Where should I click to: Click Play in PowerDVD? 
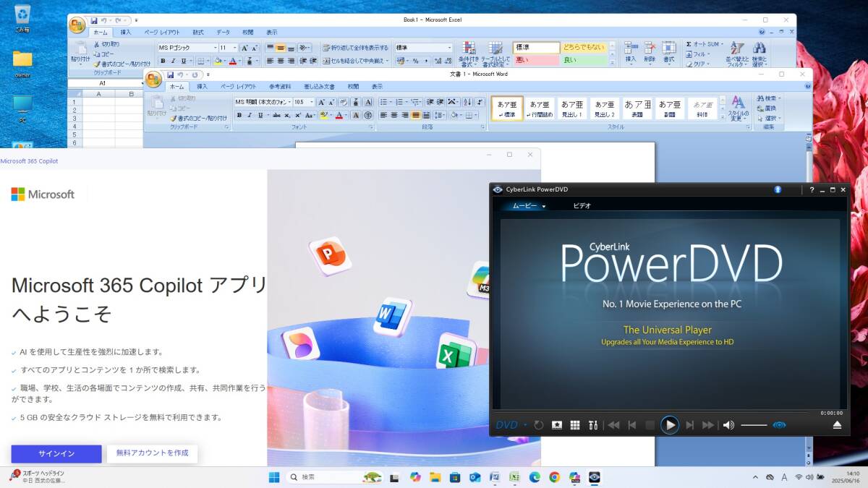coord(670,425)
